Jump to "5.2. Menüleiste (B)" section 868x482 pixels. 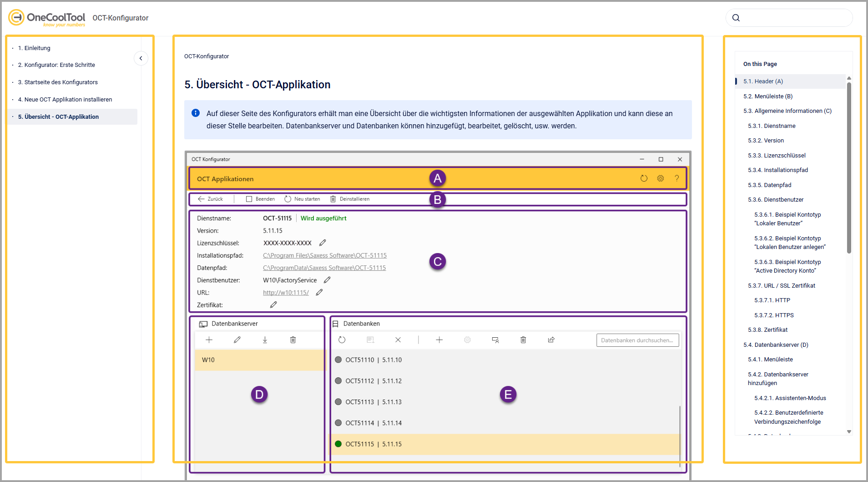click(x=767, y=96)
